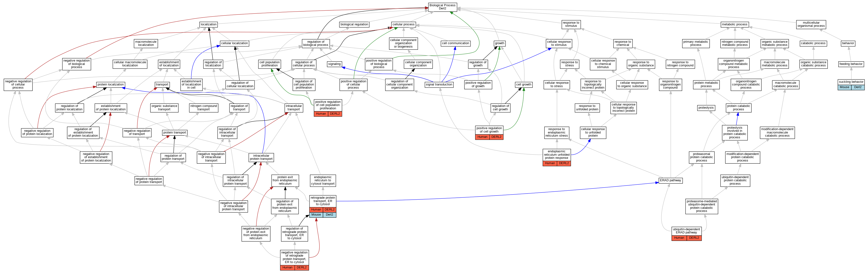Image resolution: width=868 pixels, height=273 pixels.
Task: Click the nitrogen compound transport node
Action: pyautogui.click(x=203, y=108)
